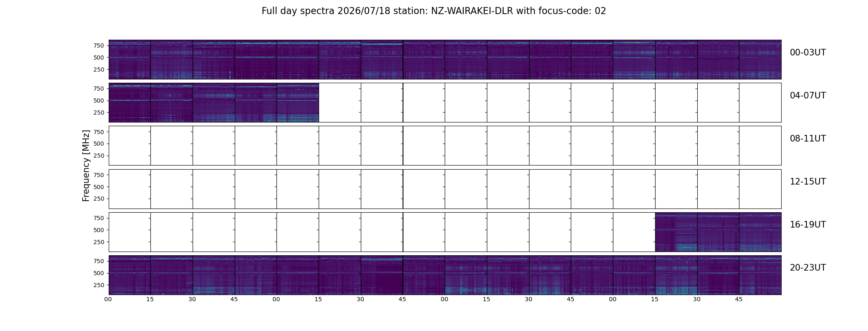Click the Frequency [MHz] axis label
Screen dimensions: 868x331
point(86,165)
